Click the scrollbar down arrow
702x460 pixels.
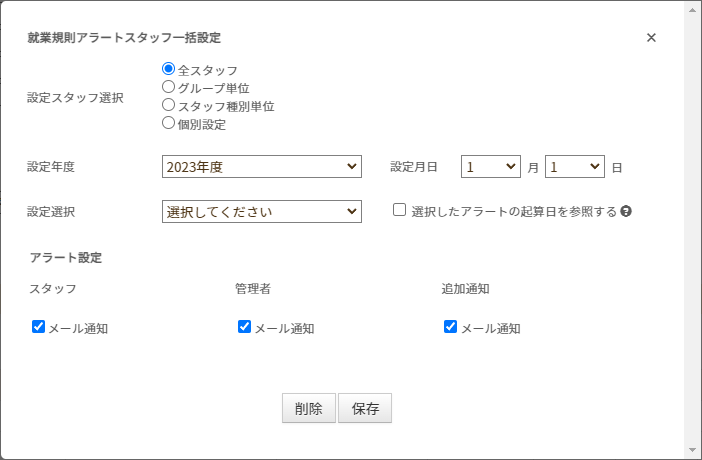pos(693,450)
